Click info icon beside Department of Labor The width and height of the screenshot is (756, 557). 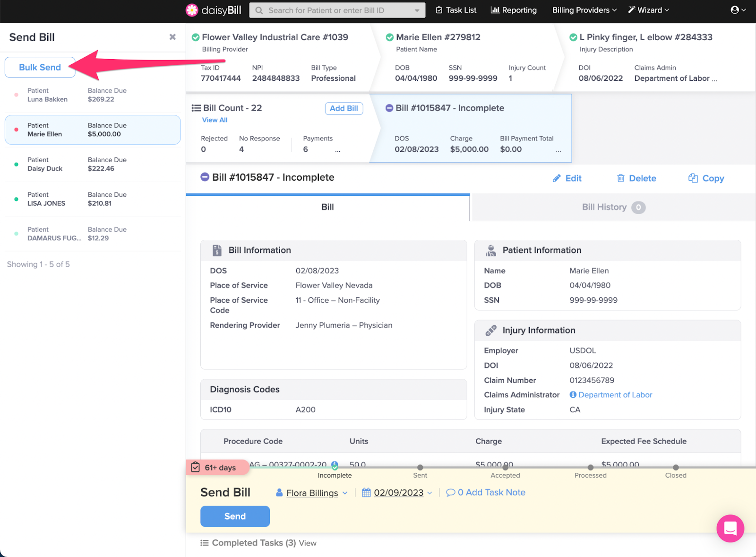(573, 394)
